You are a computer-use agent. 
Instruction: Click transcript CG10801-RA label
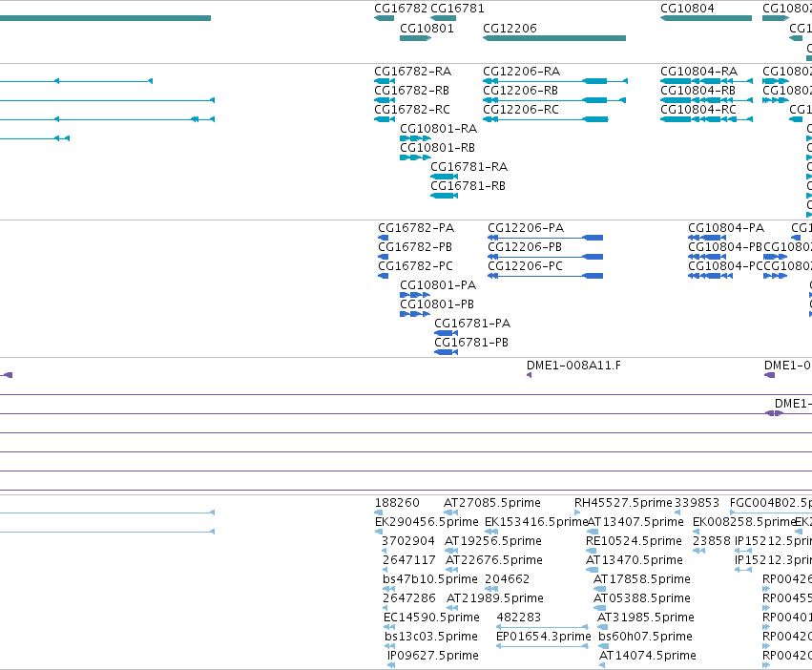pyautogui.click(x=438, y=129)
